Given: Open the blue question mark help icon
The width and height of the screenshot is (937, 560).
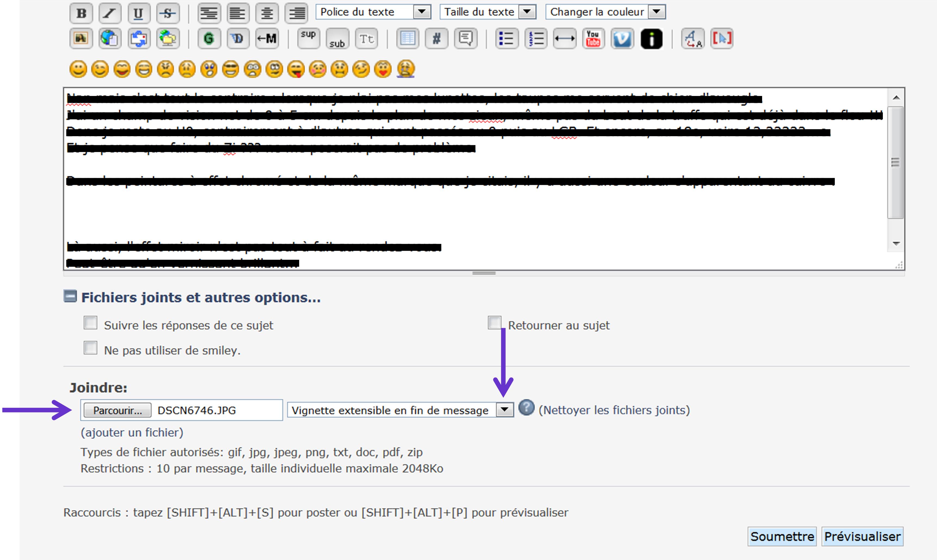Looking at the screenshot, I should [x=526, y=407].
